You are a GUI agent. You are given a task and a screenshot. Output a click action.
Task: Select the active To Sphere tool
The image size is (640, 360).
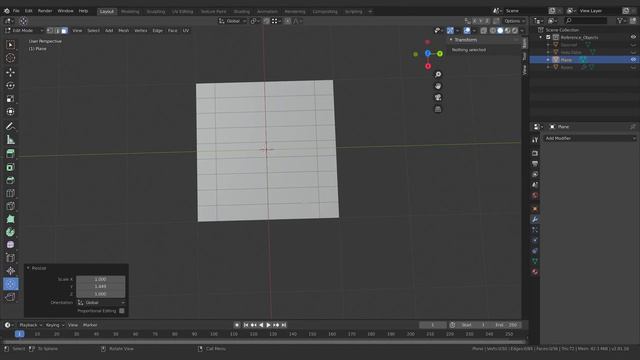tap(11, 284)
